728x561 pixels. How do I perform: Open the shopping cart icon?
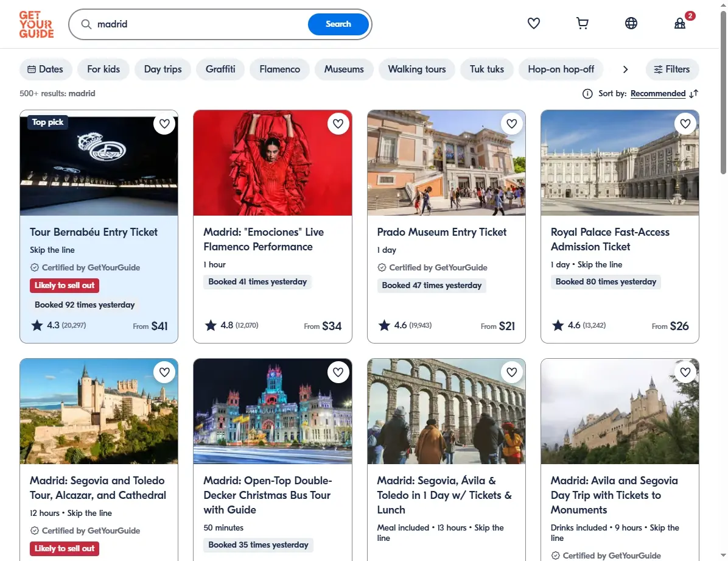click(582, 23)
